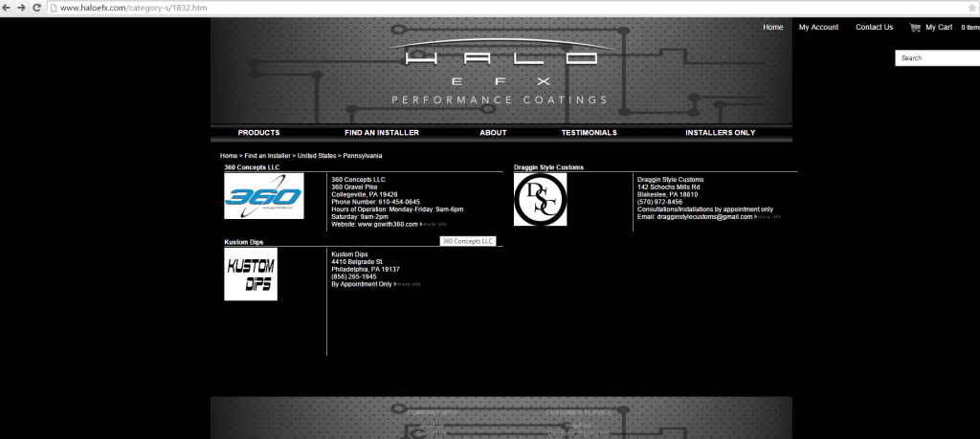Click the 360 Concepts logo thumbnail
This screenshot has width=980, height=439.
click(x=264, y=196)
